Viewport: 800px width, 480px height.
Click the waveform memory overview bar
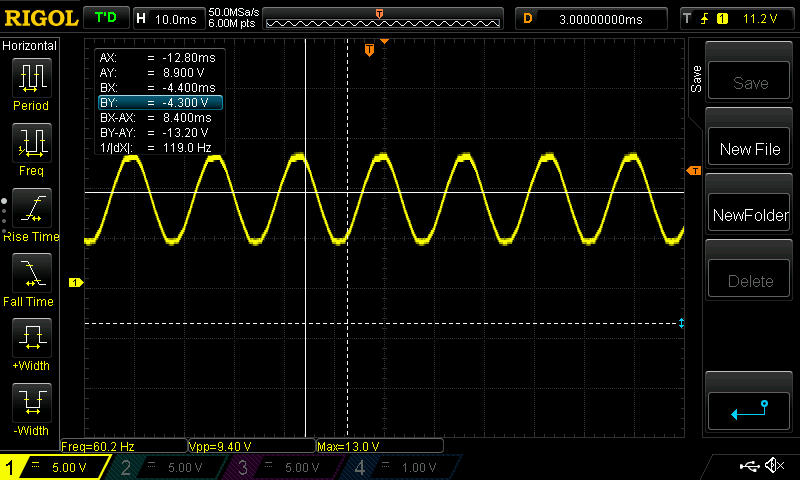coord(383,19)
